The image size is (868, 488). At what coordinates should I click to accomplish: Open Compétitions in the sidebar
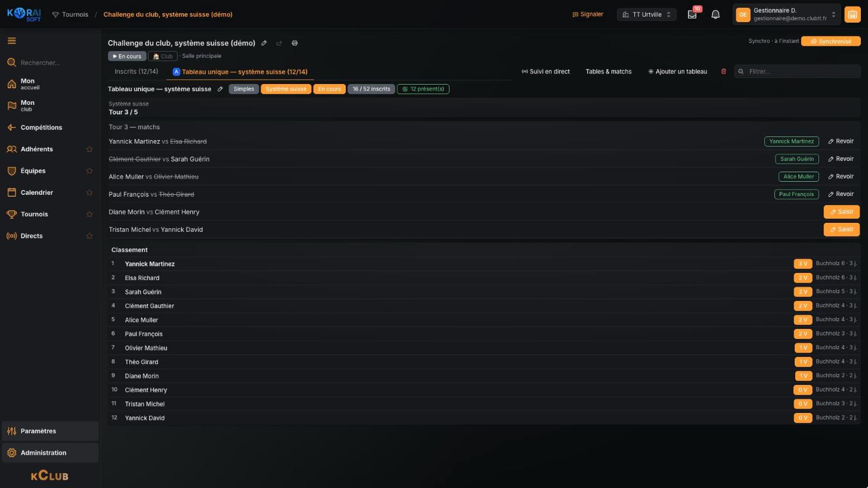pyautogui.click(x=50, y=128)
